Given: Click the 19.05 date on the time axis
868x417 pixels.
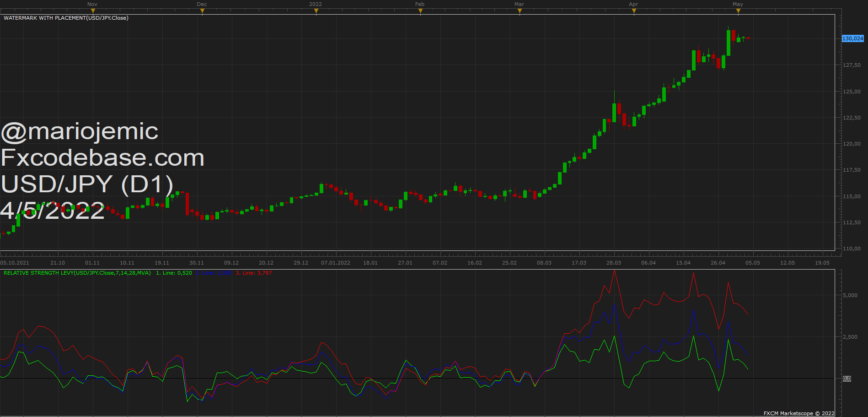Looking at the screenshot, I should click(822, 263).
